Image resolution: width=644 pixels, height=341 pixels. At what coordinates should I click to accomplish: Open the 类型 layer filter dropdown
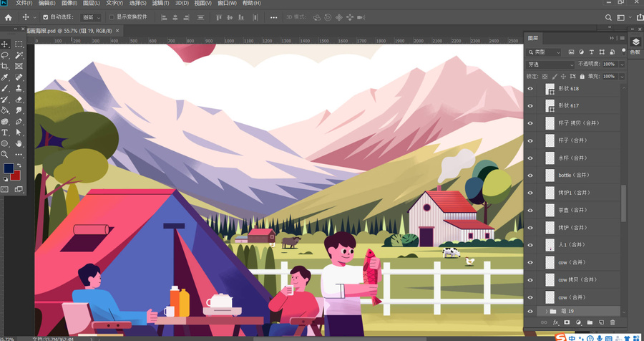pos(543,52)
